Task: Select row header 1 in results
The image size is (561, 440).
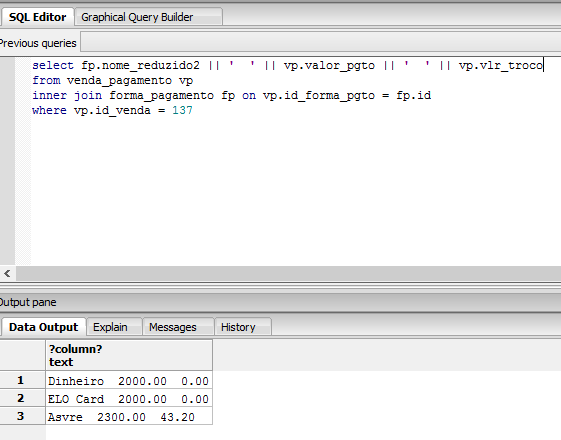Action: pos(22,380)
